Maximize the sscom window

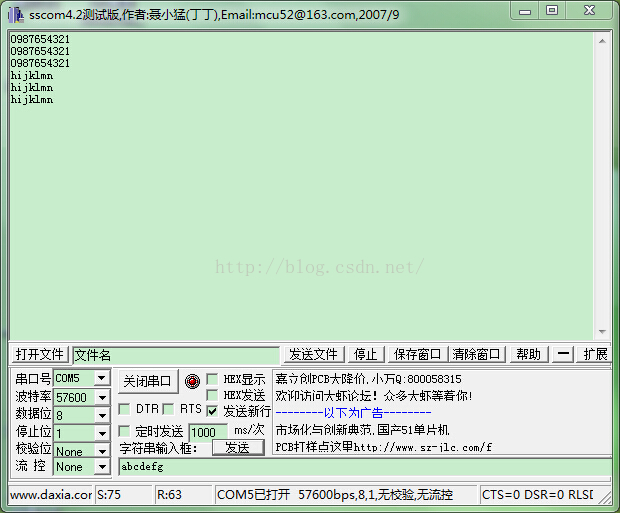coord(552,11)
